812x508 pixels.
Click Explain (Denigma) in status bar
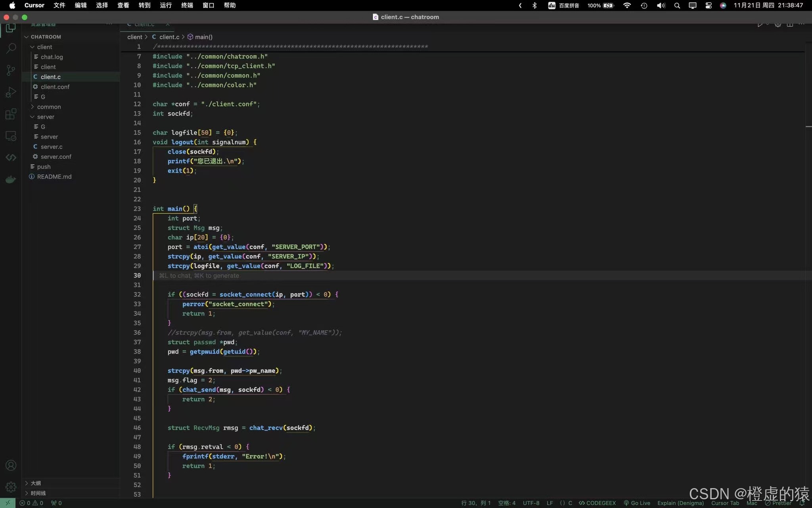pos(680,503)
